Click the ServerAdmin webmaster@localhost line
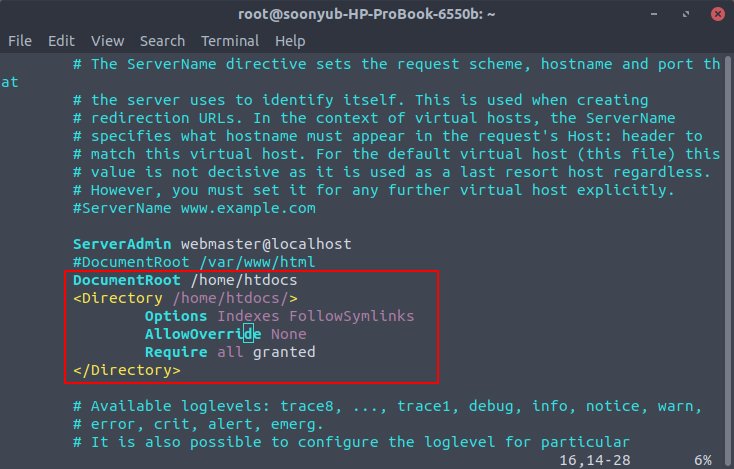 (212, 244)
